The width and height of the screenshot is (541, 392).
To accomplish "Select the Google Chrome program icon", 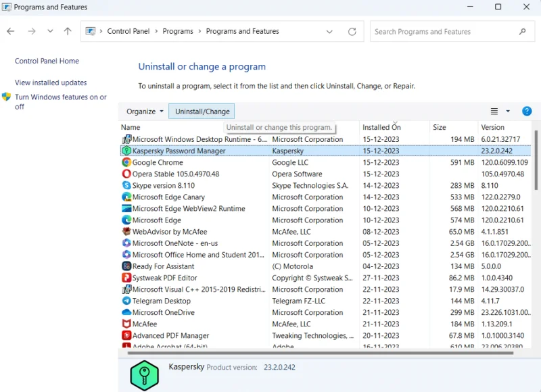I will (x=127, y=163).
